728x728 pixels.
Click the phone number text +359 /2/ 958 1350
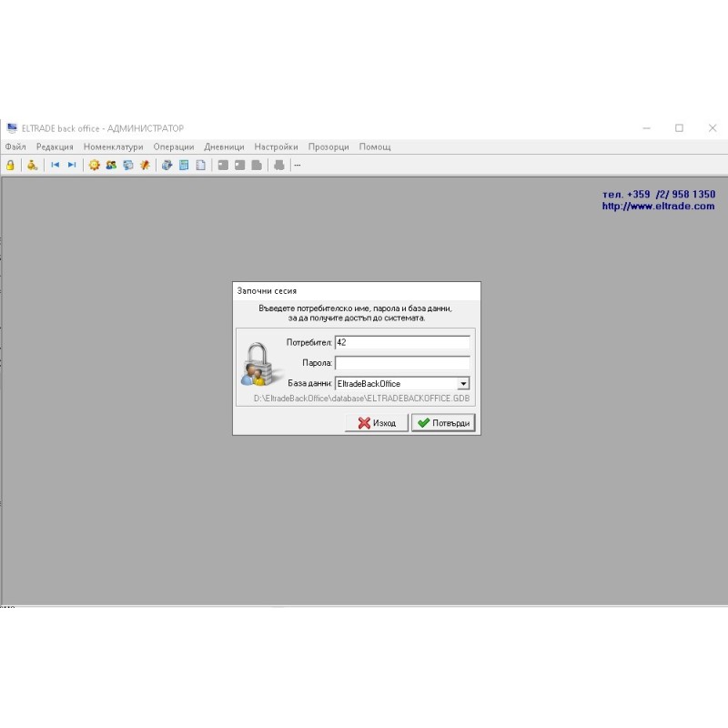pos(671,195)
